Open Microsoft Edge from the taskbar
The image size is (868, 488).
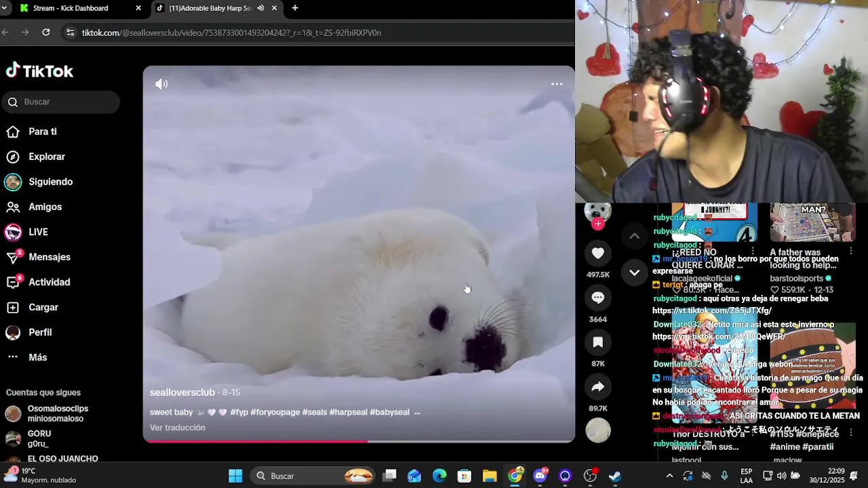tap(439, 476)
